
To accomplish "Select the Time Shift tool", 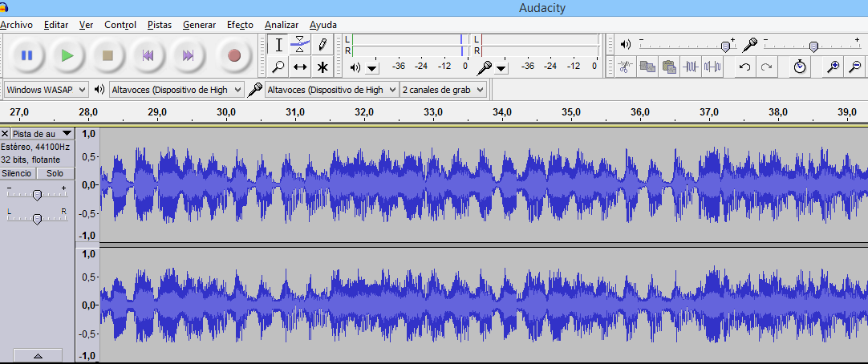I will (300, 67).
